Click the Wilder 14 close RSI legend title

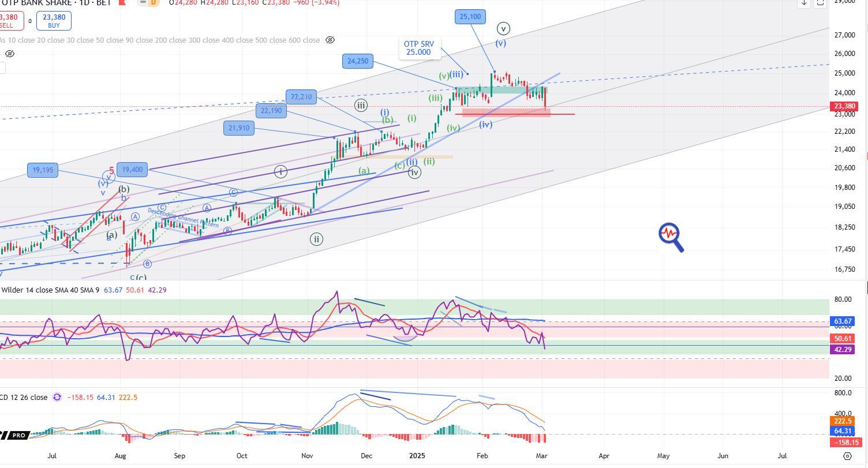[50, 290]
